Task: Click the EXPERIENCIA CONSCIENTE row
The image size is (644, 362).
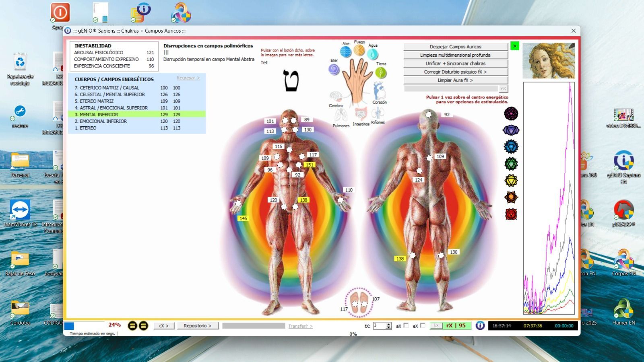Action: tap(114, 66)
